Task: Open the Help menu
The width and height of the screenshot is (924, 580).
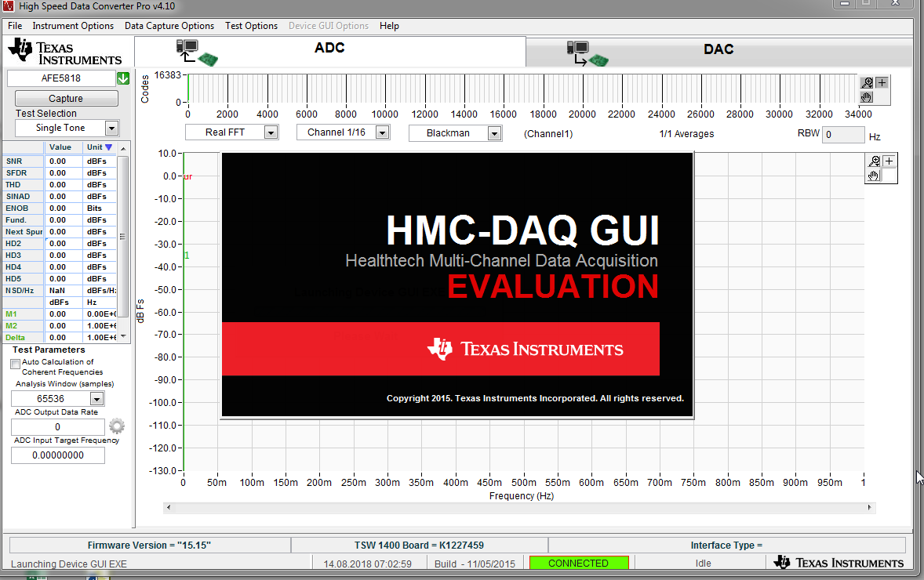Action: tap(389, 26)
